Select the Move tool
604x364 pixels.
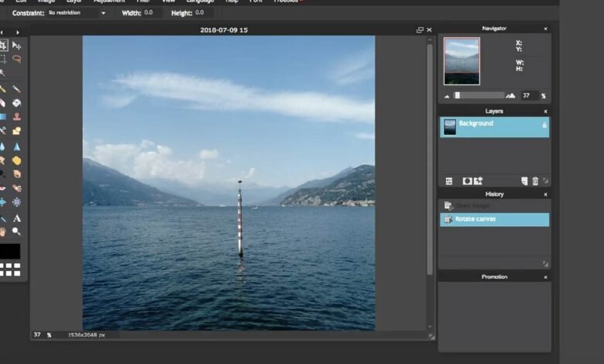pyautogui.click(x=16, y=46)
